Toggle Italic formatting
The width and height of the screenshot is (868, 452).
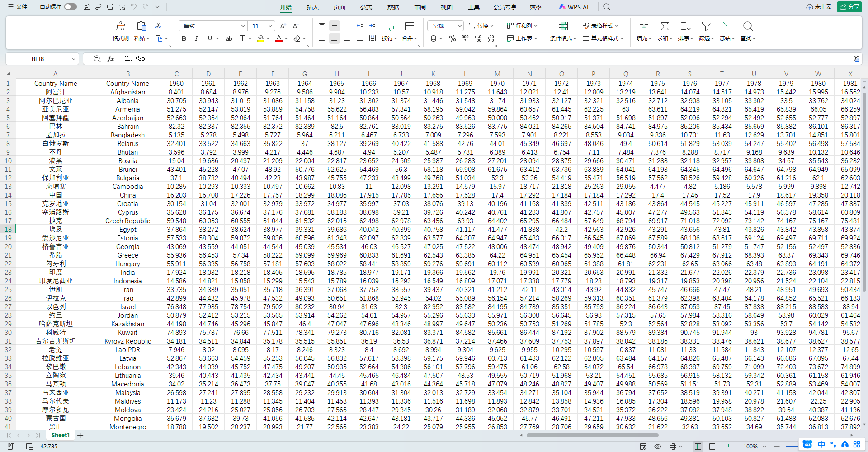click(x=196, y=39)
